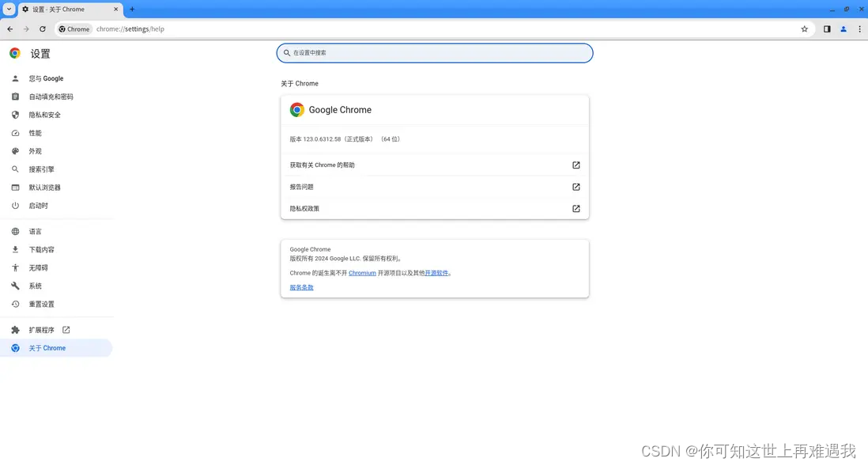Select 关于 Chrome in the sidebar
This screenshot has width=868, height=466.
(56, 348)
